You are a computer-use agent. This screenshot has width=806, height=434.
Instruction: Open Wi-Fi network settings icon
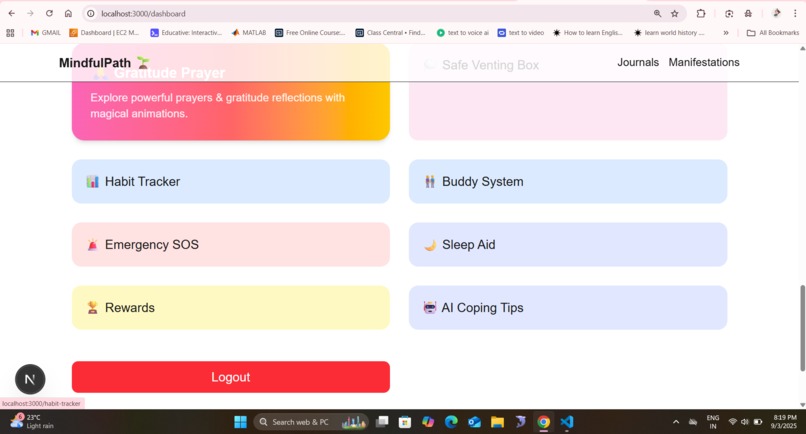click(x=732, y=422)
